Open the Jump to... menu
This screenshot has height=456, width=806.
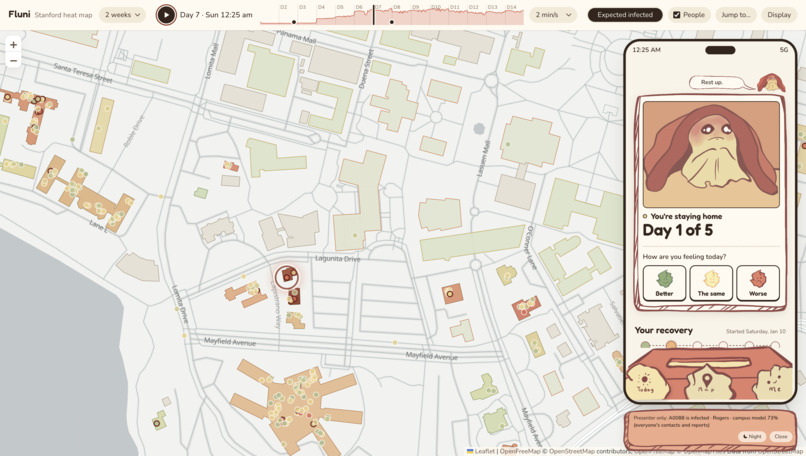[x=736, y=15]
